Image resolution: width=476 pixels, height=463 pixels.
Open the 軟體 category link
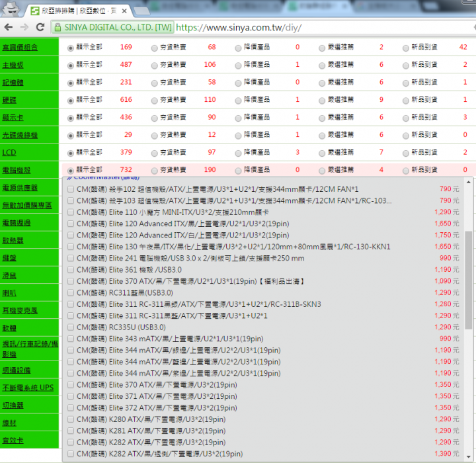point(9,328)
